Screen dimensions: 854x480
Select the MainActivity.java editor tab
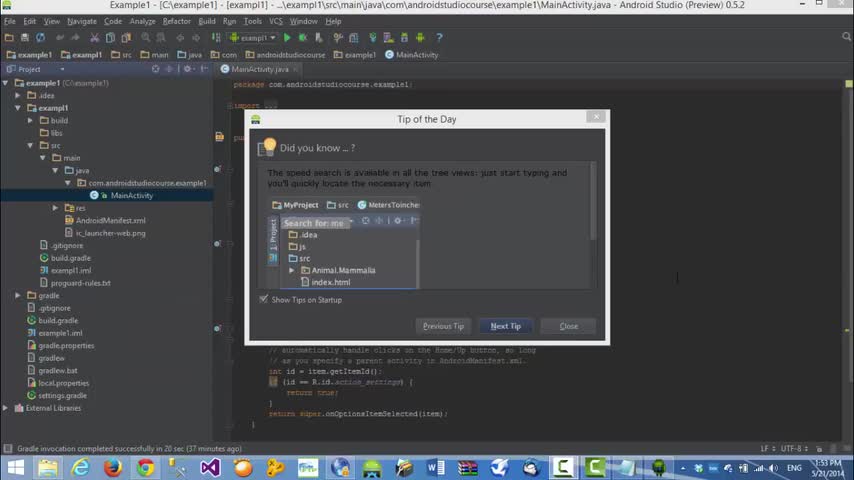259,69
